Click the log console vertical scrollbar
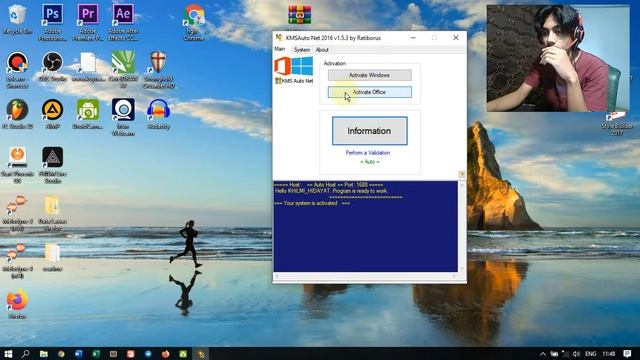Screen dimensions: 640x360 pos(462,227)
